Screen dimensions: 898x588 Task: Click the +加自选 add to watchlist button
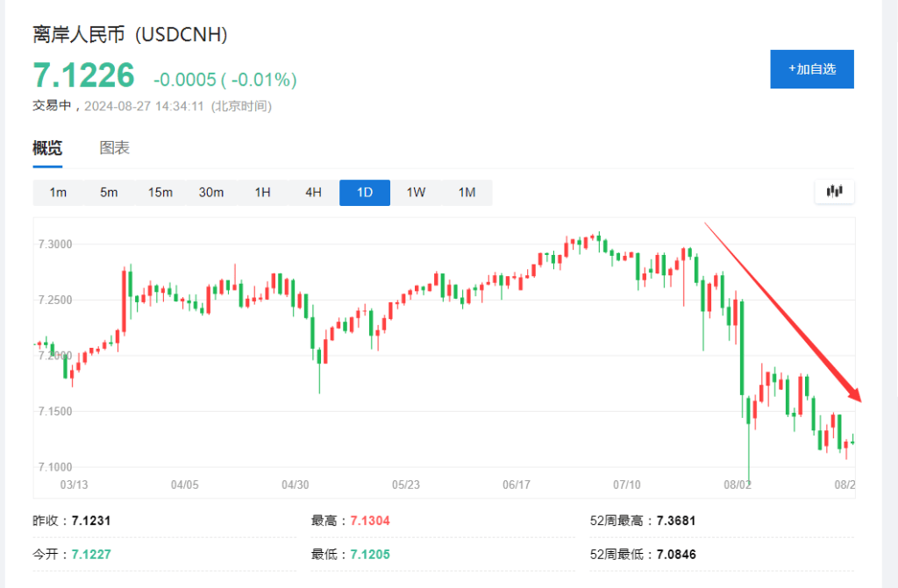pos(811,69)
